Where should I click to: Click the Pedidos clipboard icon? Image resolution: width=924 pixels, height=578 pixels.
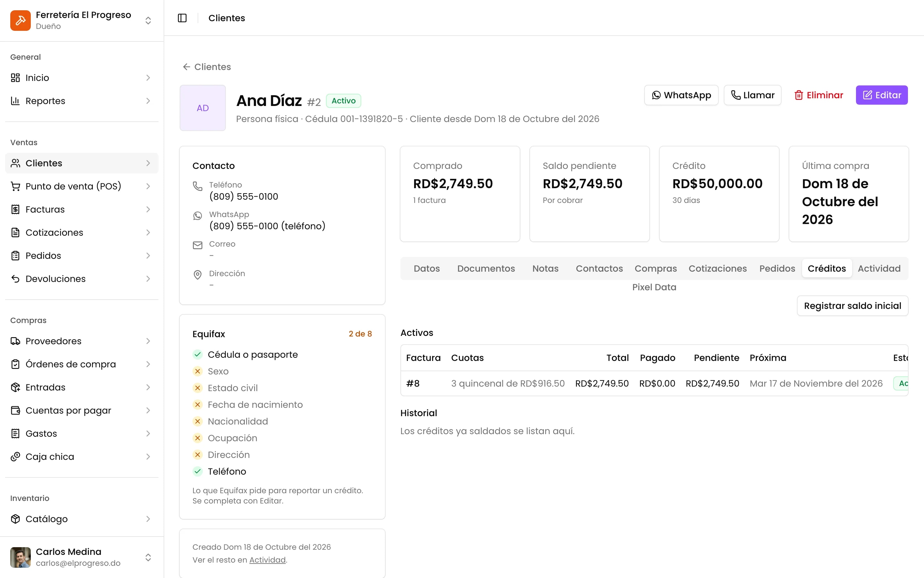(x=15, y=255)
